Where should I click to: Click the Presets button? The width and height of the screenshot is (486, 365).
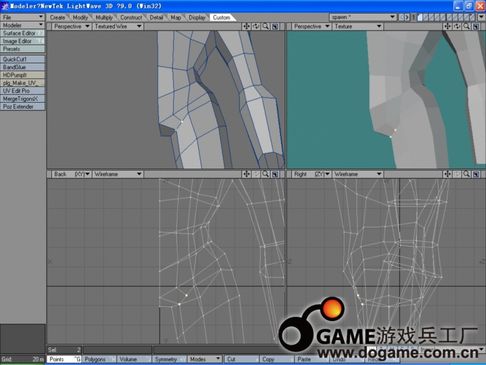point(23,49)
